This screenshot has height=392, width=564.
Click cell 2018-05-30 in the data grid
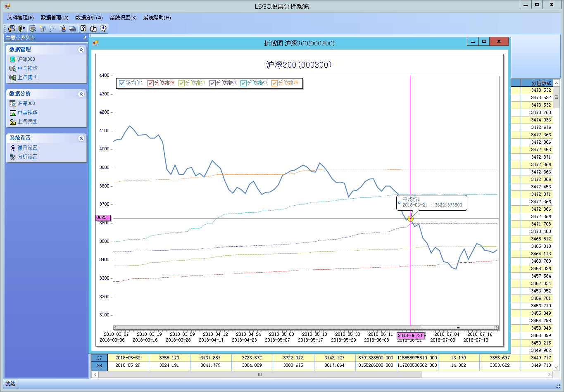click(128, 358)
